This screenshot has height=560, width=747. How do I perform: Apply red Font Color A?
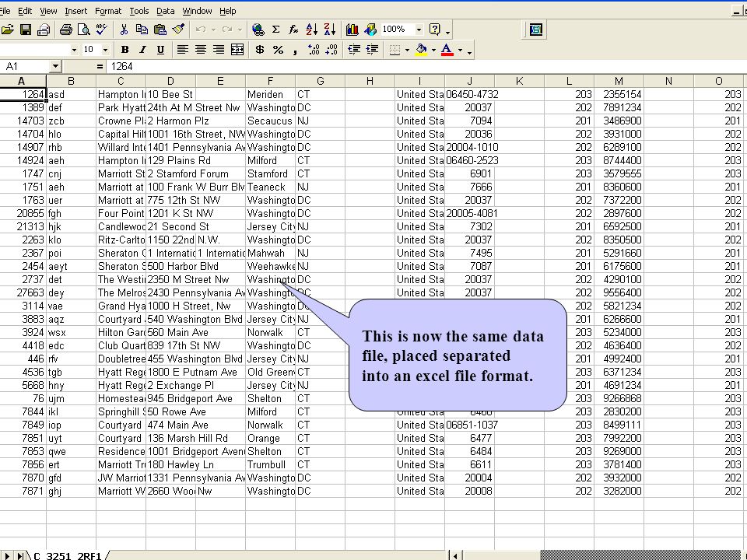click(447, 50)
